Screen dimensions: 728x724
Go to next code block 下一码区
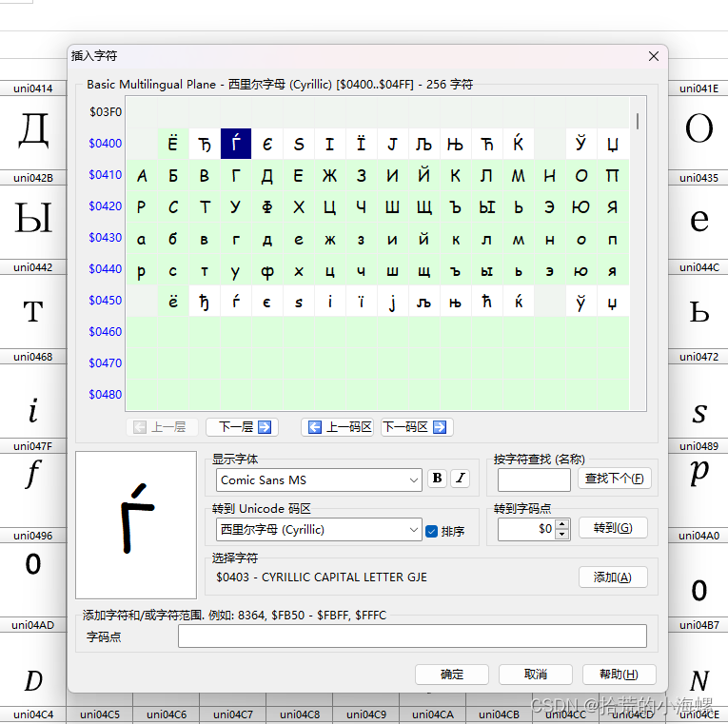click(416, 427)
